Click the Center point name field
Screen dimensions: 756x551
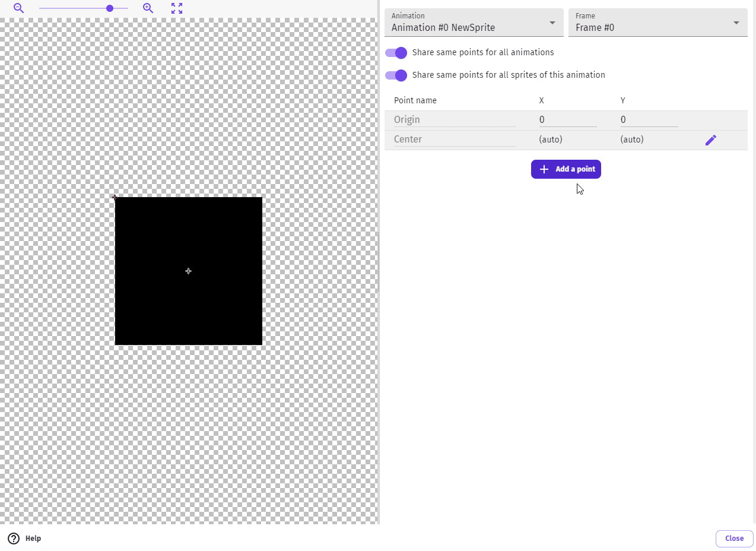click(455, 140)
